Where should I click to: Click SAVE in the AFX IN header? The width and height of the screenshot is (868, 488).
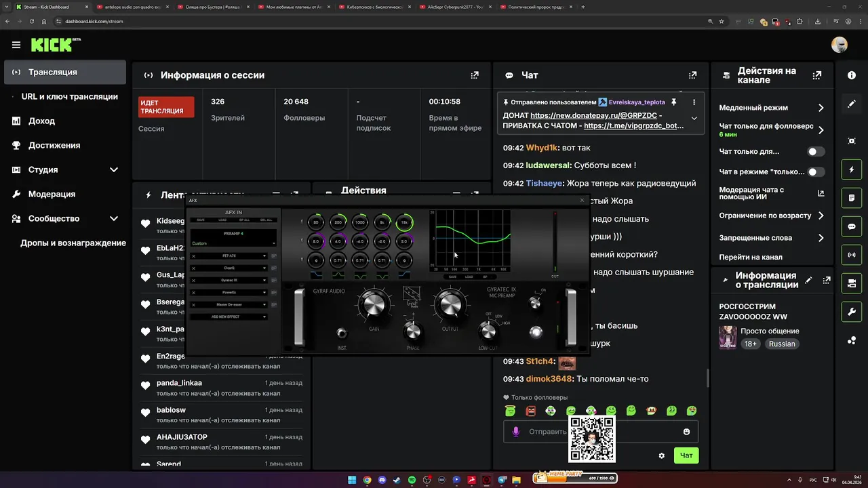[x=201, y=220]
